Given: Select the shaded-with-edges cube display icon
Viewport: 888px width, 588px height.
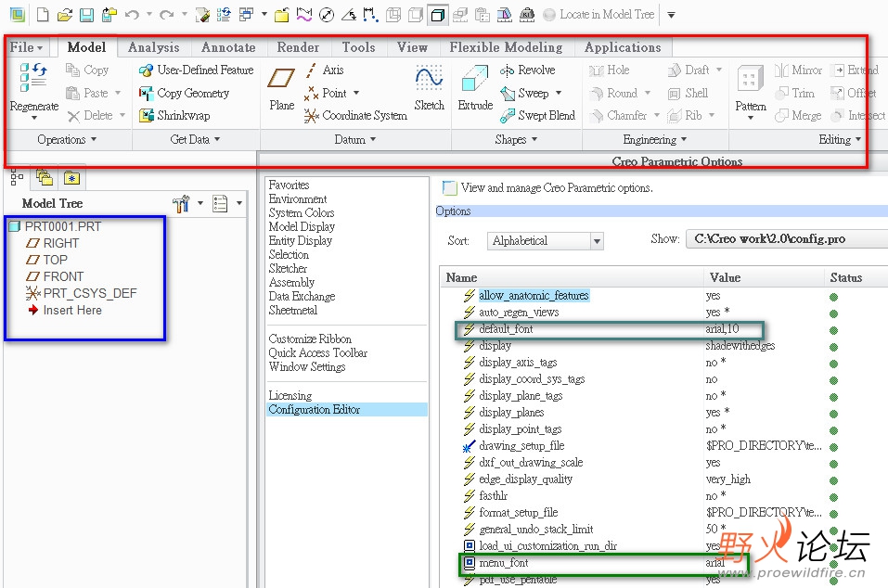Looking at the screenshot, I should pos(437,15).
